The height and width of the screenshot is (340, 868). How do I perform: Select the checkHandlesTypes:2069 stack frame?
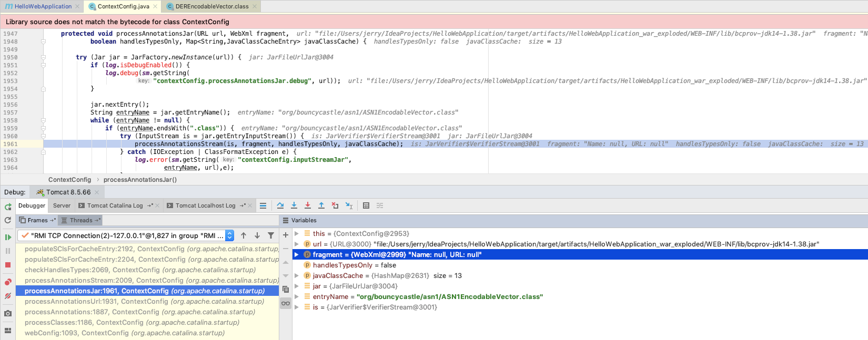tap(147, 270)
